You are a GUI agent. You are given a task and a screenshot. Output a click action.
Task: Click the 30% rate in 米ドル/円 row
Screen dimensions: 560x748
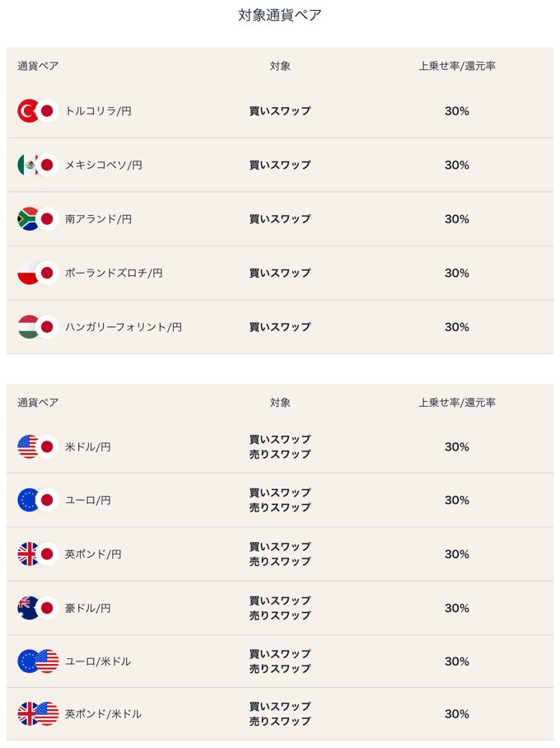pyautogui.click(x=457, y=447)
